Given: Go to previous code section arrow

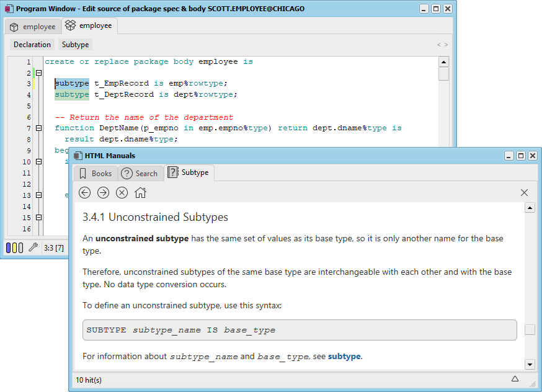Looking at the screenshot, I should coord(438,45).
